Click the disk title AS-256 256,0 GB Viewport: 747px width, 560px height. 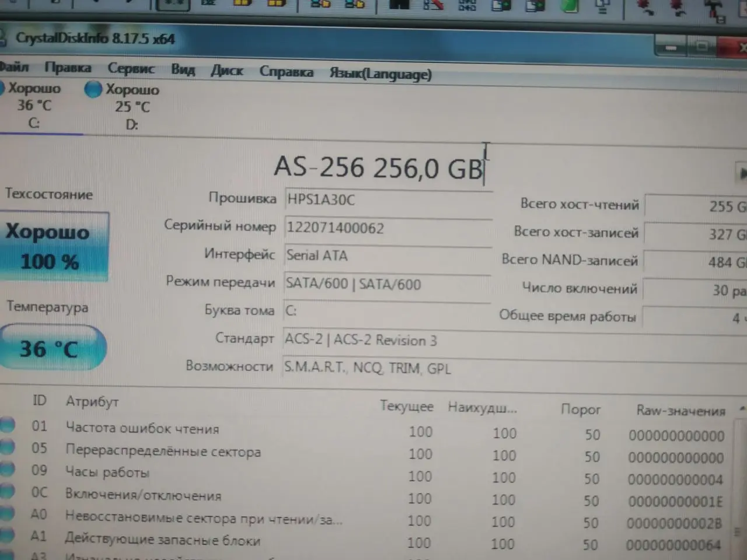379,167
